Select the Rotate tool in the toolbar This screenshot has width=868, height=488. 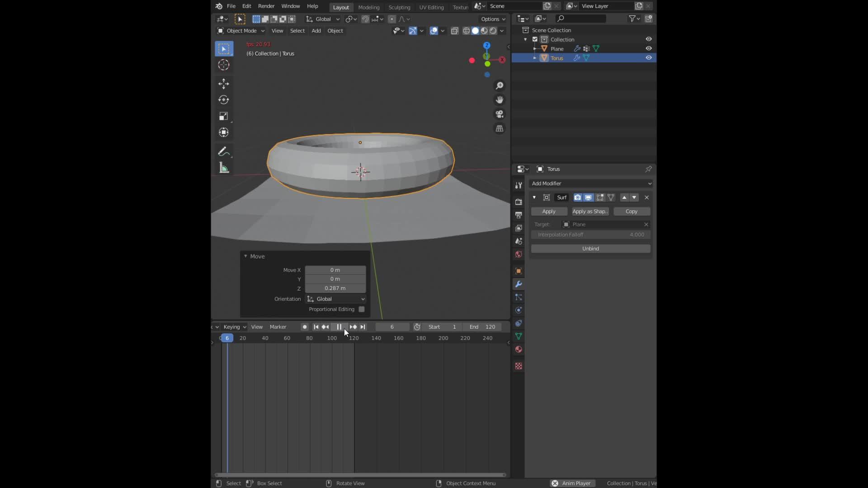click(224, 100)
